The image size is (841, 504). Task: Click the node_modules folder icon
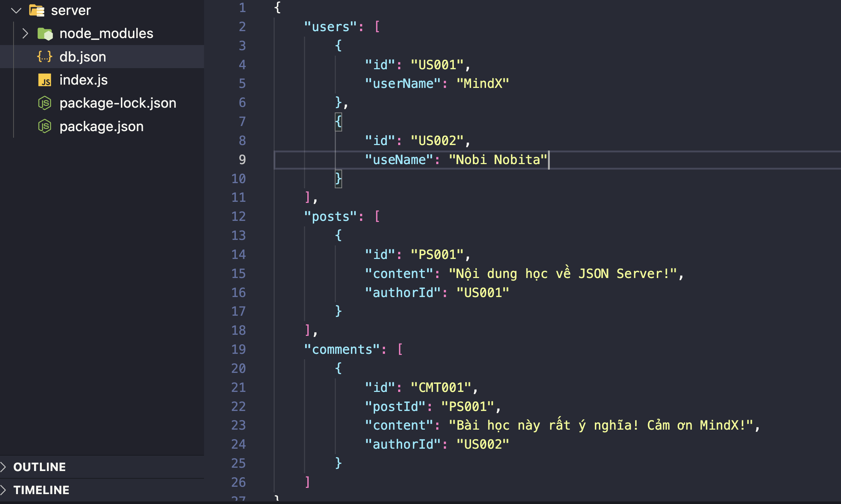45,34
